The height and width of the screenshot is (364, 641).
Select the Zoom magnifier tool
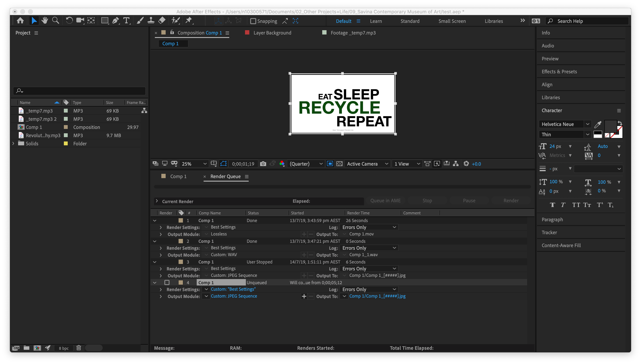[x=55, y=21]
